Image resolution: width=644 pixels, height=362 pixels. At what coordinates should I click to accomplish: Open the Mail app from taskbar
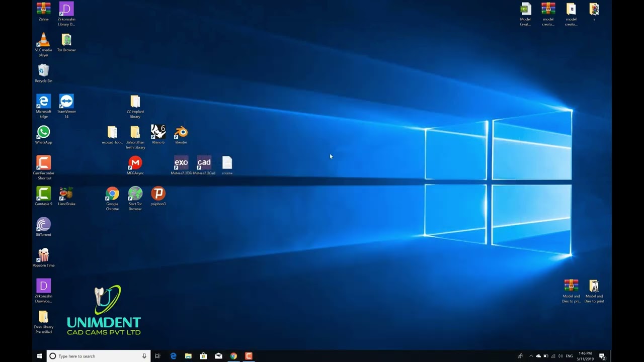[218, 356]
